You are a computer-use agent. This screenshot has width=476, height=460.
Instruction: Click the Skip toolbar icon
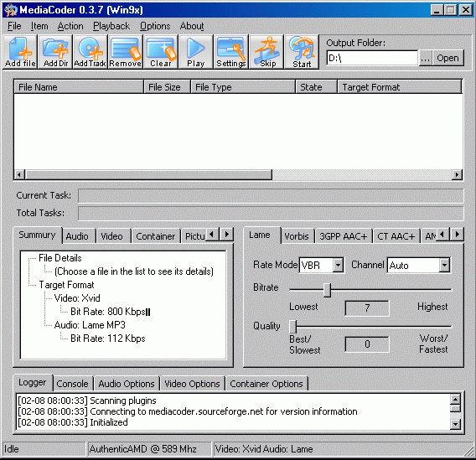[x=266, y=52]
